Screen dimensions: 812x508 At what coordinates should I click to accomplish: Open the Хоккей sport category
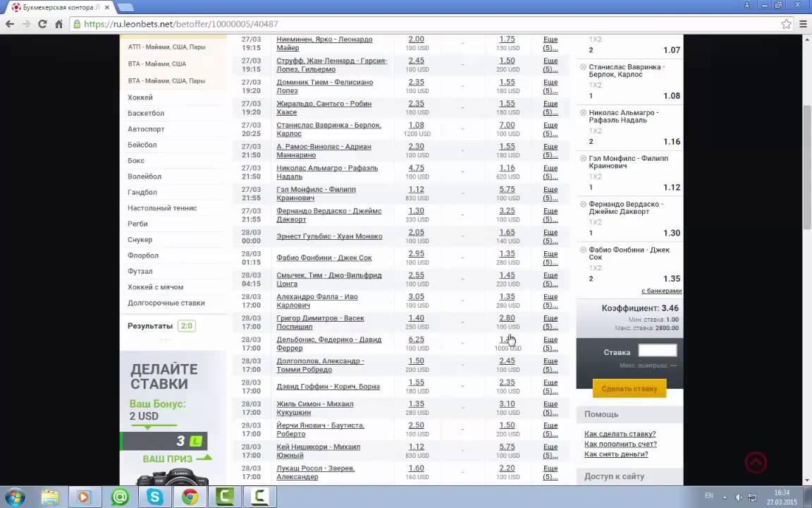click(x=140, y=97)
